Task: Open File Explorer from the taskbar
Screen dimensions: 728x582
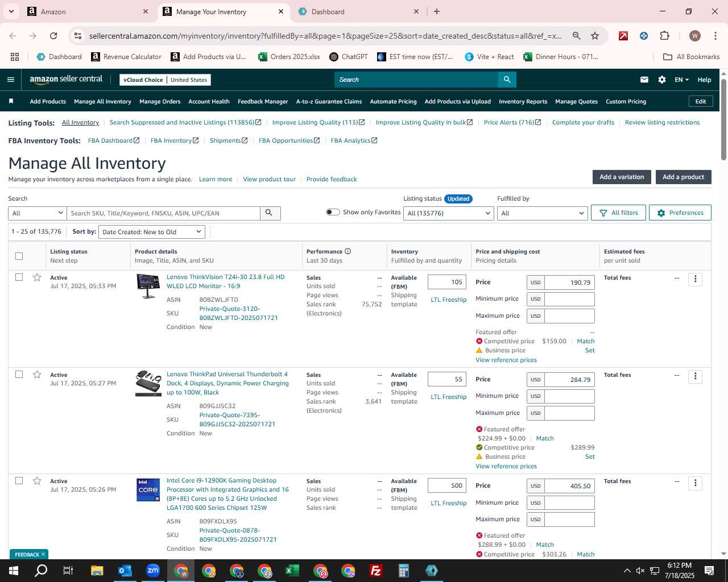Action: pyautogui.click(x=97, y=571)
